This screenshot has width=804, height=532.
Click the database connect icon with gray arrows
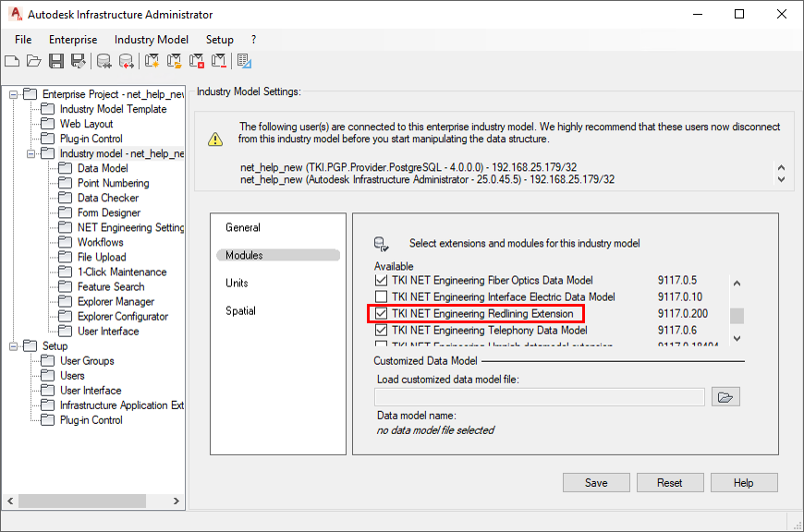(104, 62)
